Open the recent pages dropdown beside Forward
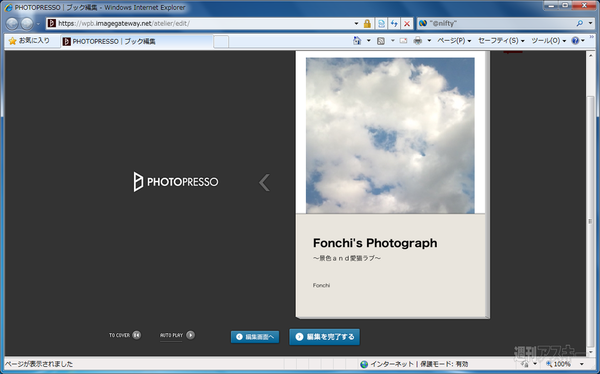Image resolution: width=600 pixels, height=374 pixels. click(x=38, y=24)
